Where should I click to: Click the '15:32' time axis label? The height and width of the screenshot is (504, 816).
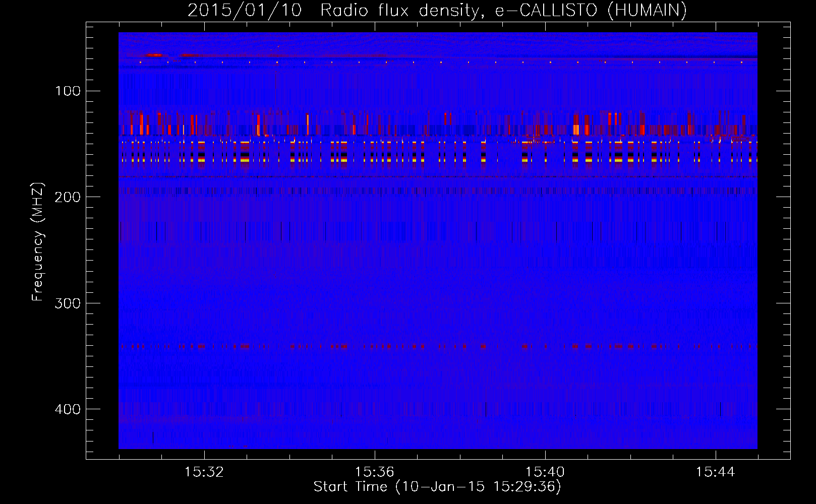204,472
